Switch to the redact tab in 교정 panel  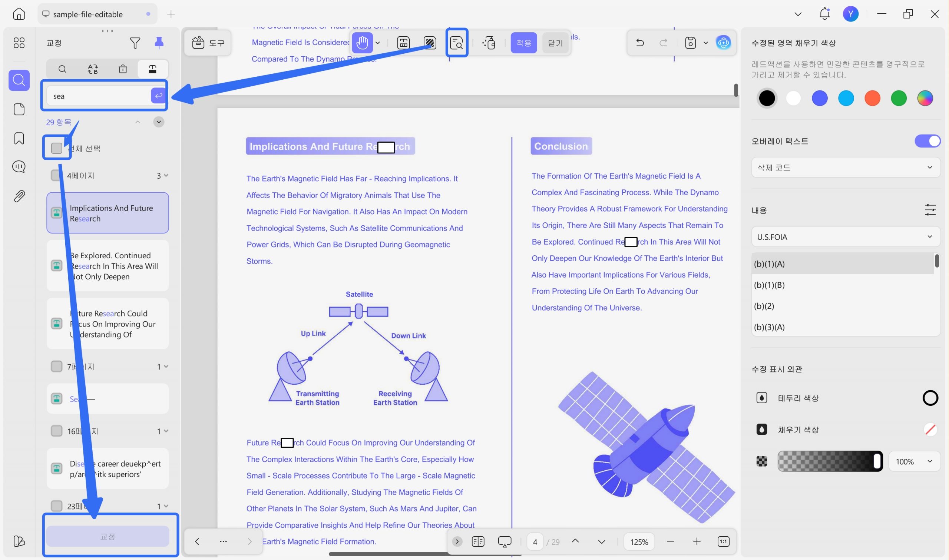pos(152,69)
